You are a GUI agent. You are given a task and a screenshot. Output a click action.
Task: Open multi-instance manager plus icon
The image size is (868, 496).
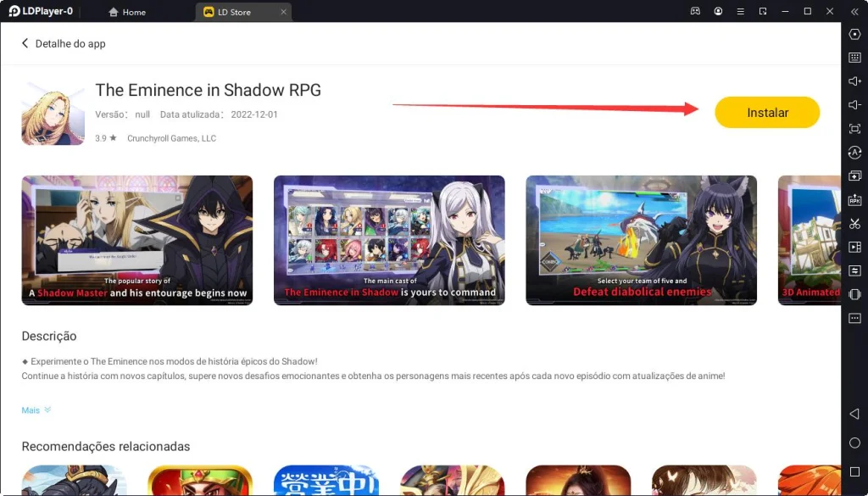854,176
